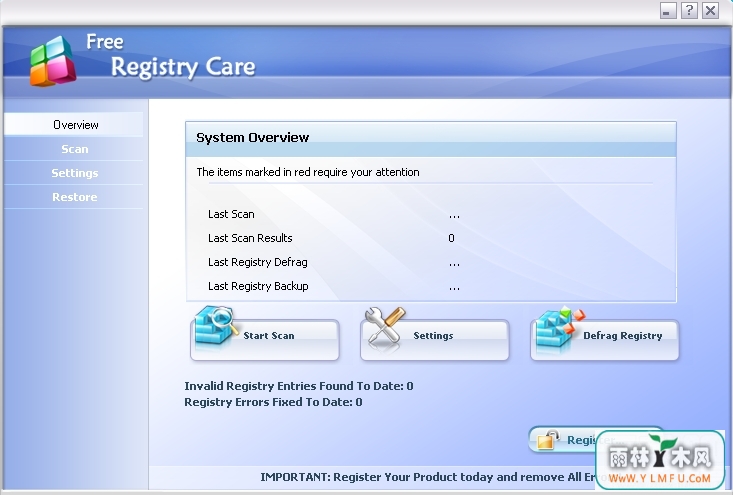This screenshot has height=495, width=733.
Task: Click the Last Scan label
Action: [x=231, y=214]
